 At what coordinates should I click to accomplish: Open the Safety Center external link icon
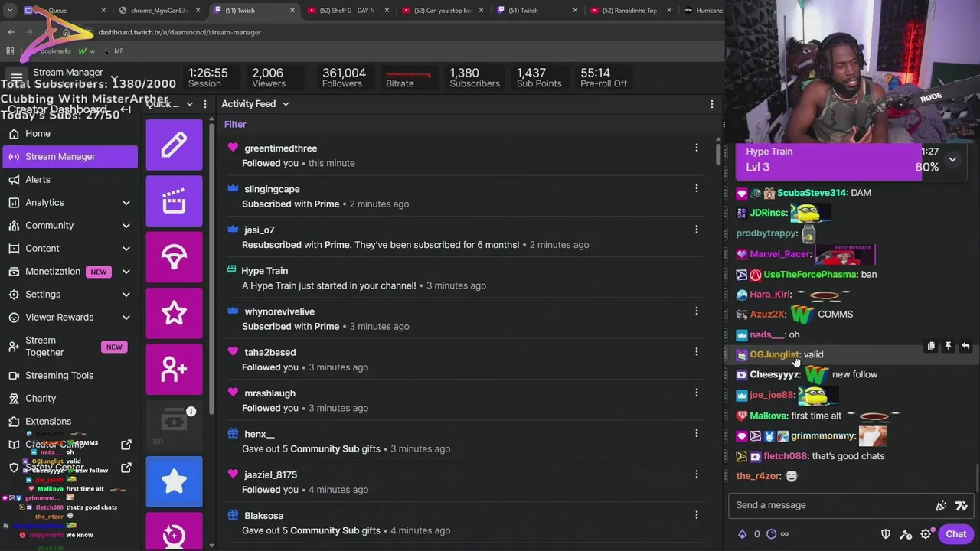126,467
